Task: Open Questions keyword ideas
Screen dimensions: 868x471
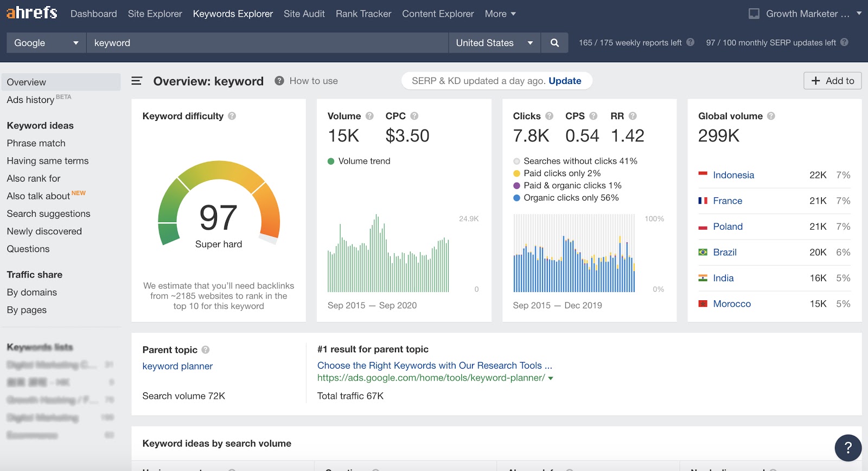Action: pos(28,249)
